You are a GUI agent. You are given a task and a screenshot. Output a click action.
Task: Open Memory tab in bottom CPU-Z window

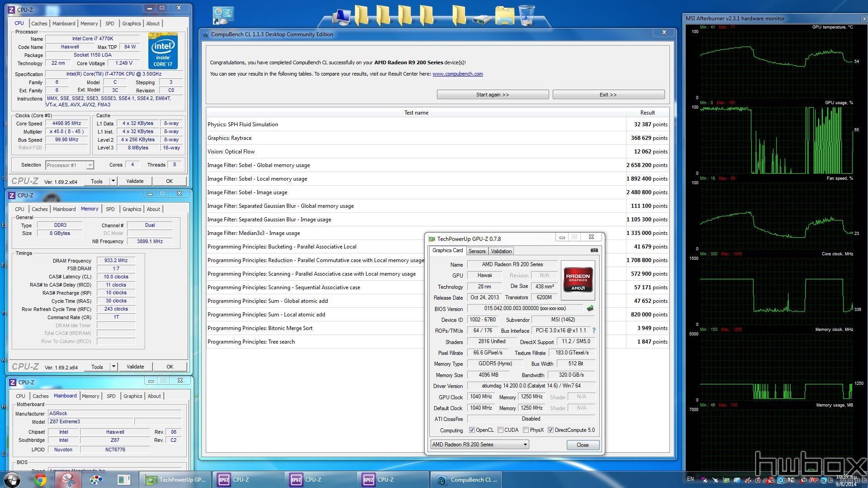pos(90,396)
